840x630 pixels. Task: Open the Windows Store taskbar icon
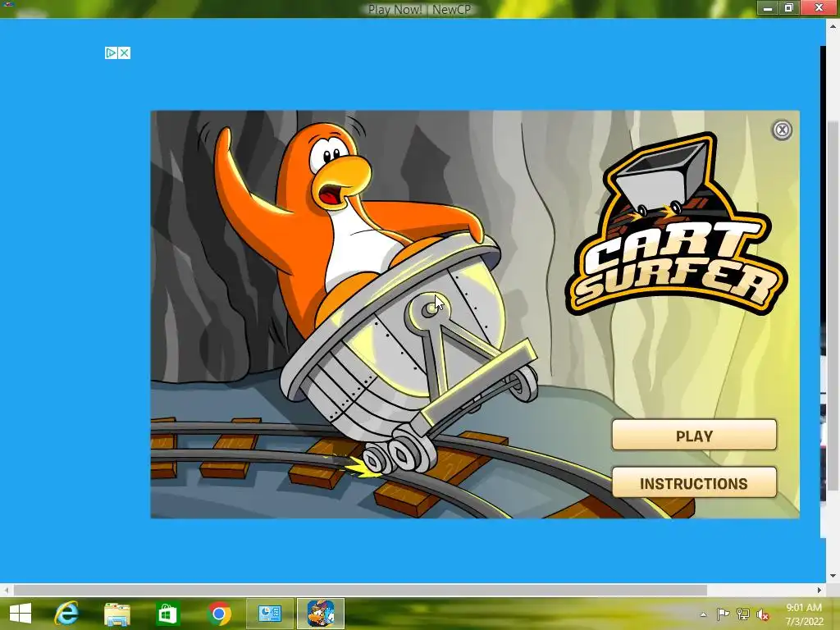(167, 614)
